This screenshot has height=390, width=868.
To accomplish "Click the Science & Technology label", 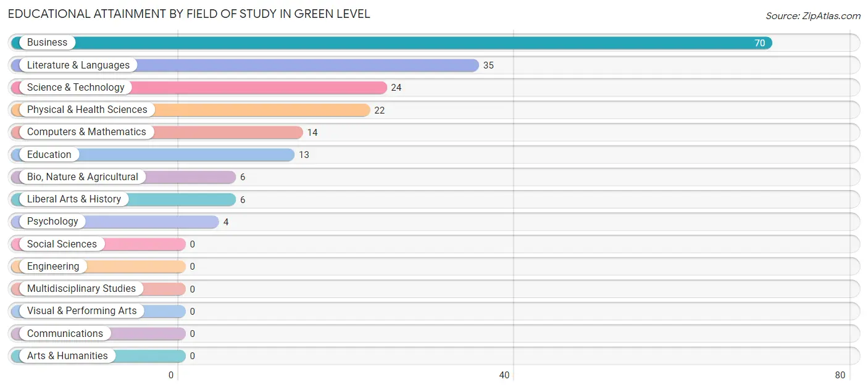I will click(75, 88).
